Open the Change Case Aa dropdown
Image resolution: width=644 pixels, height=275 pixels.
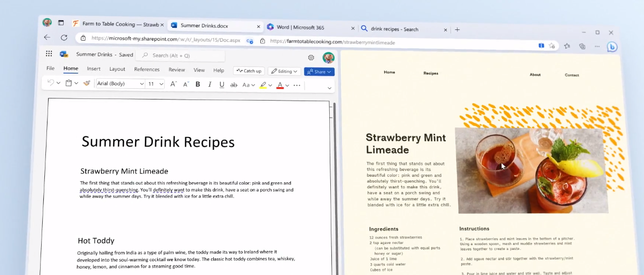[249, 85]
